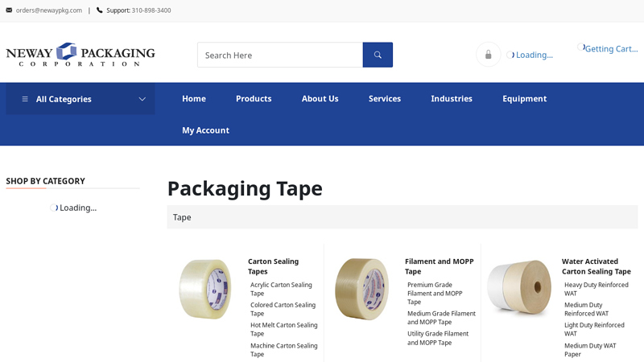Click the filament tape roll image
The image size is (644, 362).
coord(361,289)
